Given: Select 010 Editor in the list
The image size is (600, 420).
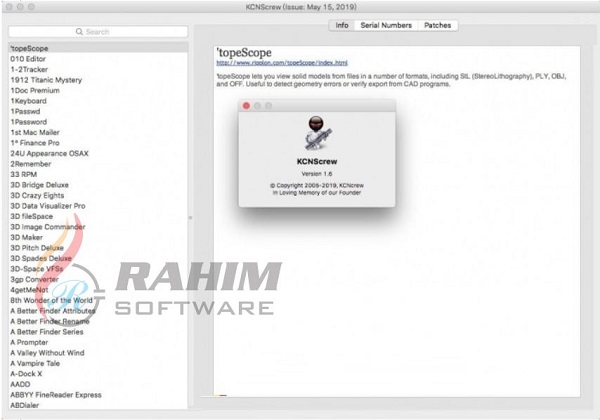Looking at the screenshot, I should coord(98,59).
